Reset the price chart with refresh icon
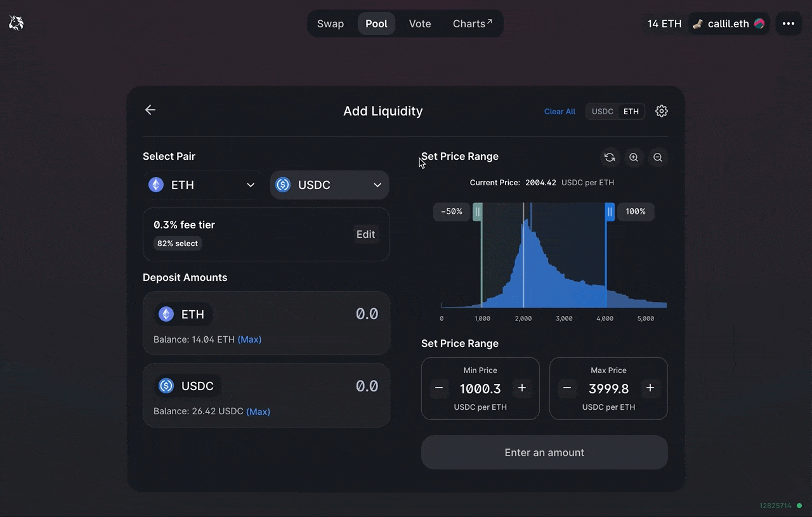This screenshot has height=517, width=812. (x=610, y=158)
